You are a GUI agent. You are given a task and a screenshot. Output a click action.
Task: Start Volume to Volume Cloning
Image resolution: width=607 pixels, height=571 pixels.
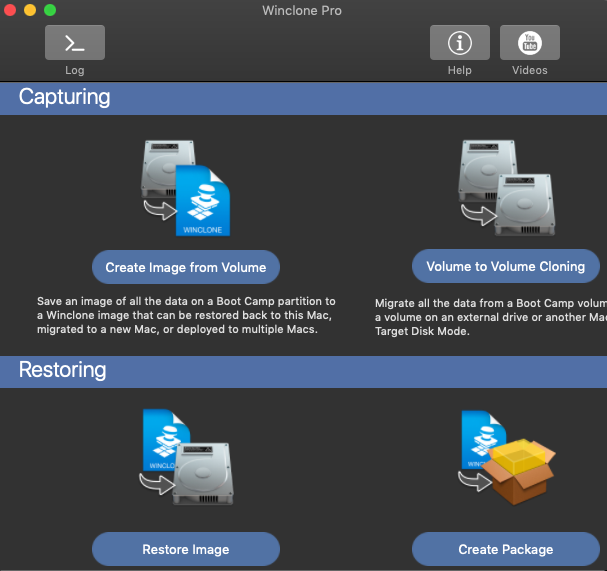[506, 266]
